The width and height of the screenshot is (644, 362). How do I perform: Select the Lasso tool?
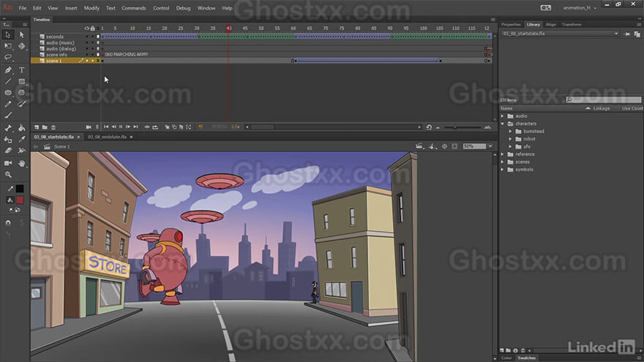click(x=8, y=58)
